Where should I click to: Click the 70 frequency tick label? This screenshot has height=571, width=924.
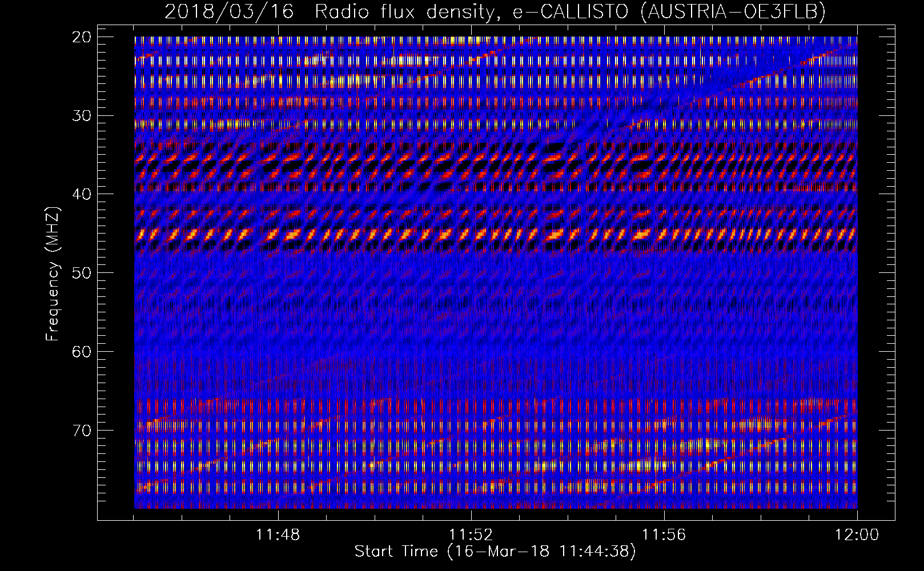coord(82,429)
